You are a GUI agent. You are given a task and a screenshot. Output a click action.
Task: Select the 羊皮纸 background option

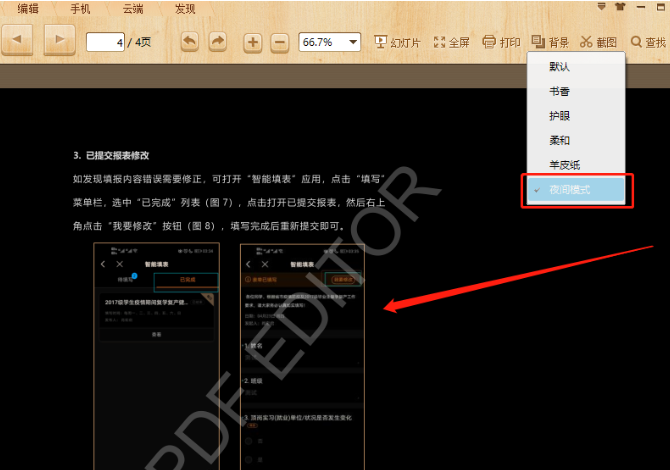point(576,165)
